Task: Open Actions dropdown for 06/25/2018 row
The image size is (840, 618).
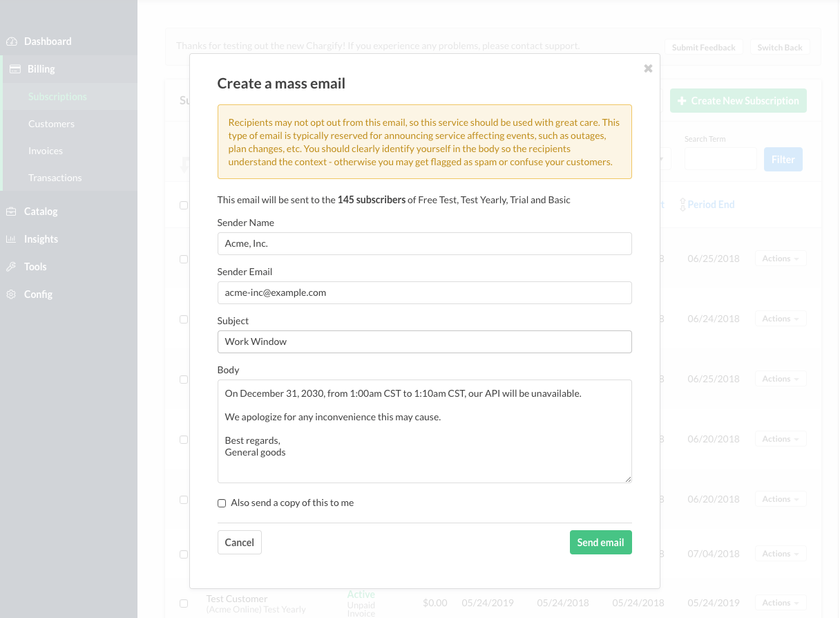Action: [x=781, y=259]
